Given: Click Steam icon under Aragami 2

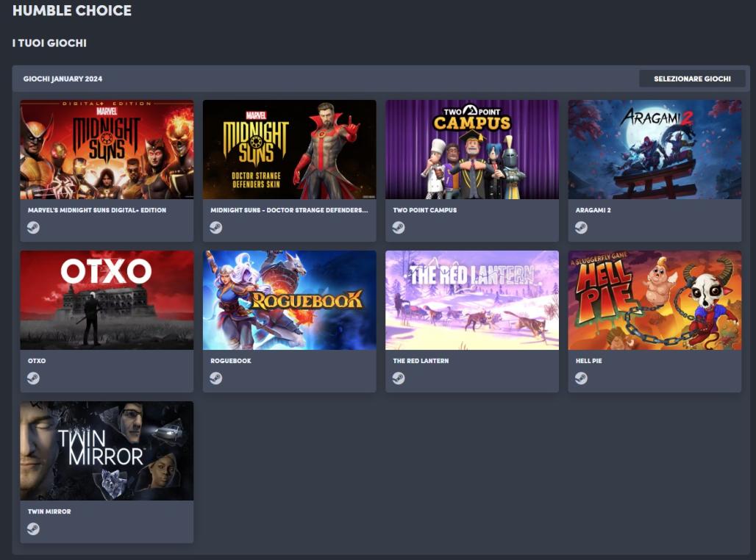Looking at the screenshot, I should [581, 227].
